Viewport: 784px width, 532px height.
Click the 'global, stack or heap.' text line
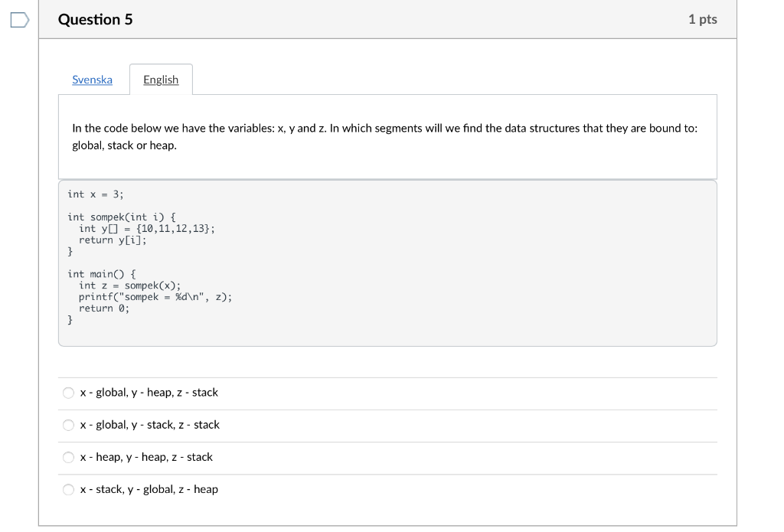124,145
